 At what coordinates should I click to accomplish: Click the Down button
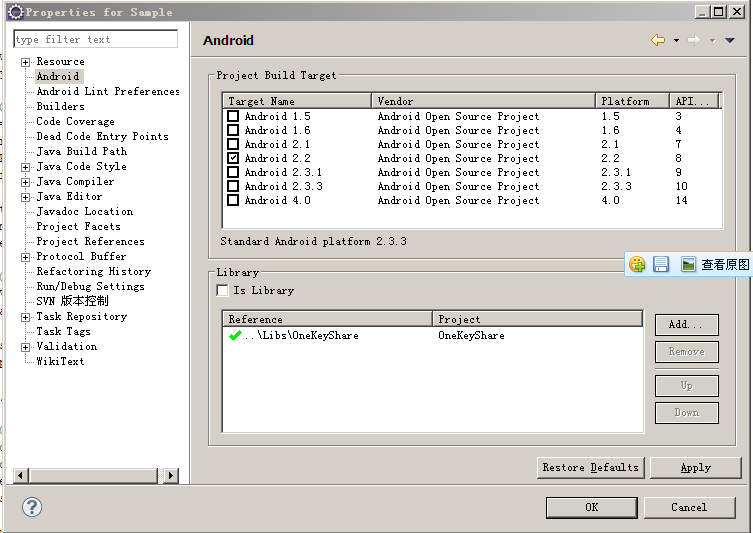tap(687, 412)
